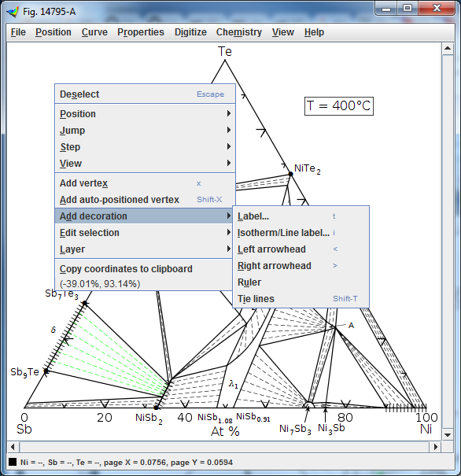Select Tie lines decoration

click(x=301, y=299)
